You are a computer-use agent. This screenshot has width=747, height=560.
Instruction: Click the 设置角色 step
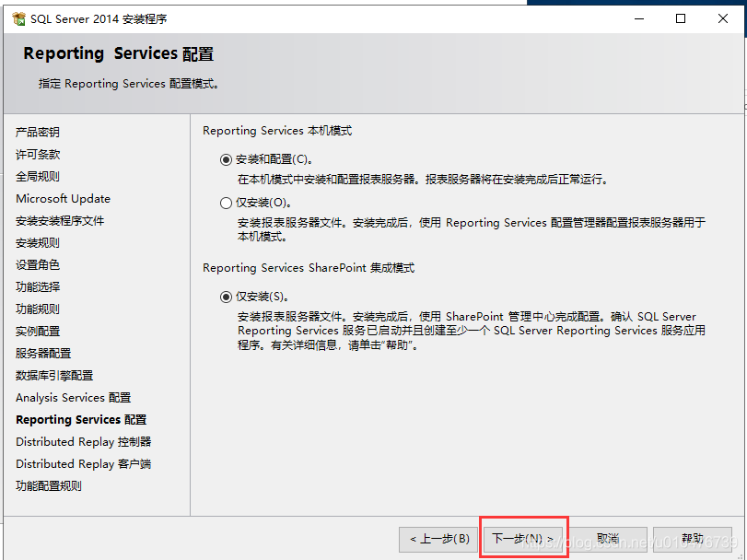tap(38, 264)
